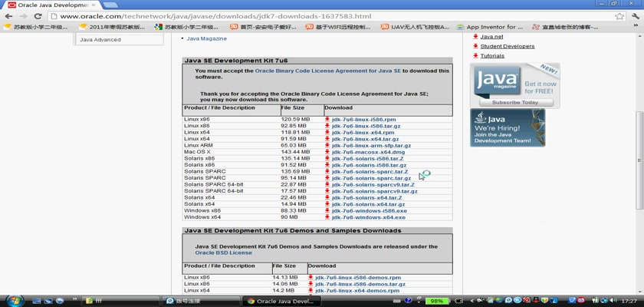Open the 2011年寒假苏教版 bookmark
The height and width of the screenshot is (307, 644).
coord(113,27)
